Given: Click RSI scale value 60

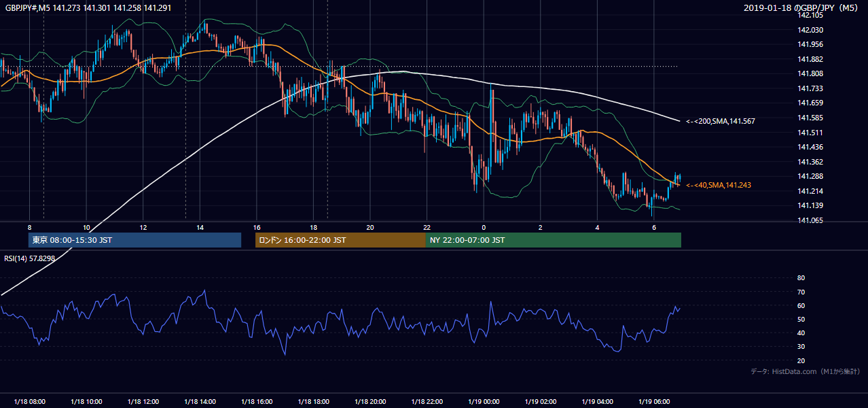Looking at the screenshot, I should [801, 305].
